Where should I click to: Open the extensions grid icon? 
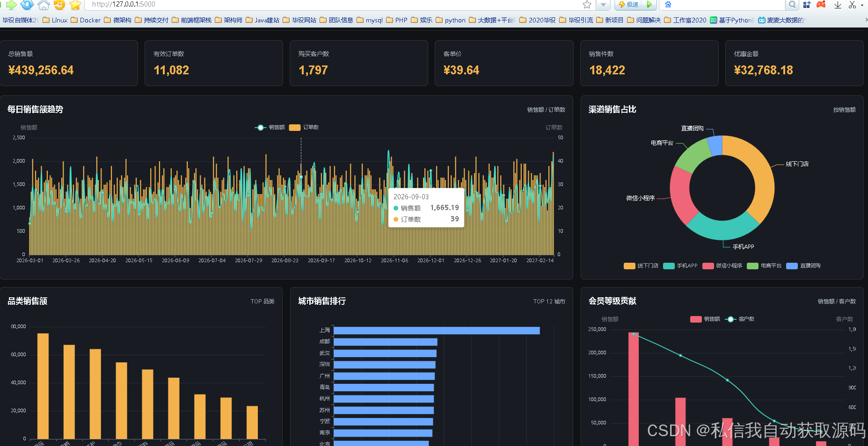click(x=807, y=5)
